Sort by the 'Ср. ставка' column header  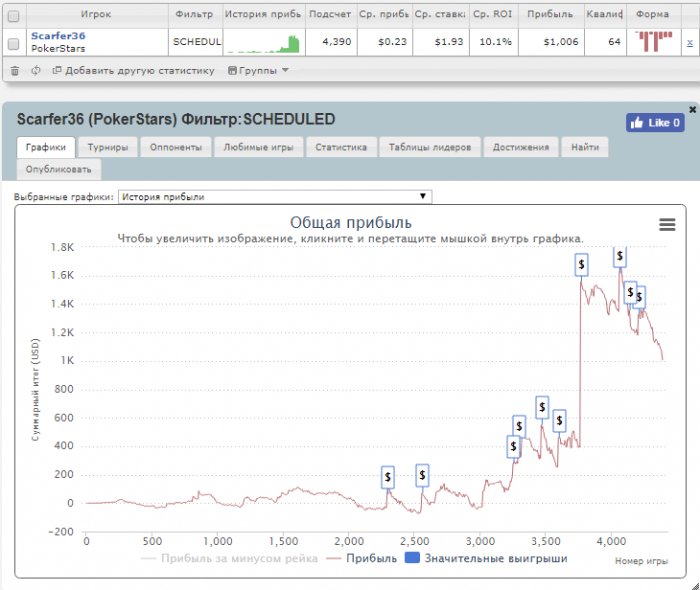440,14
